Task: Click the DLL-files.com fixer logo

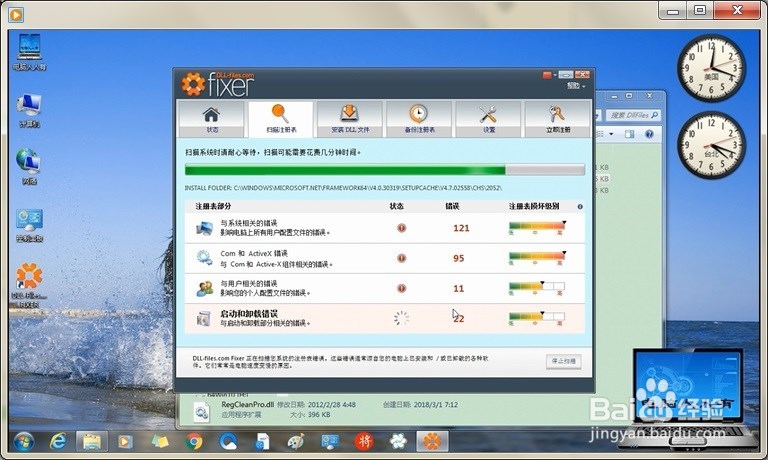Action: click(x=218, y=84)
